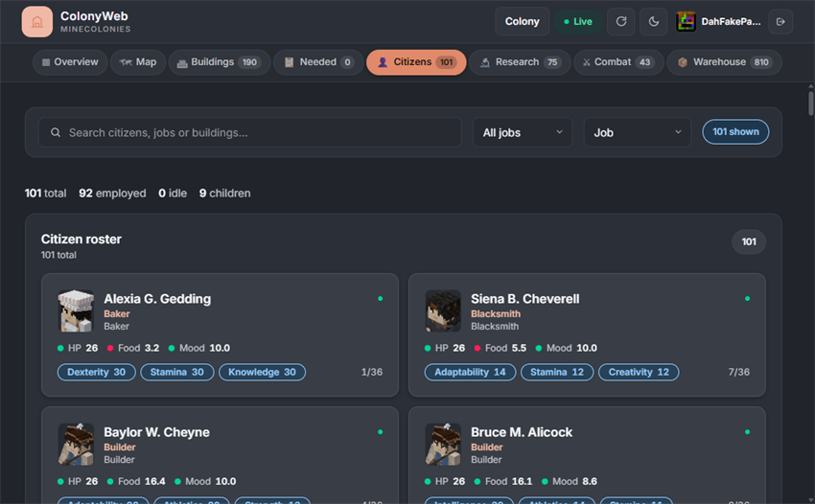Click Alexia G. Gedding's baker avatar
Screen dimensions: 815x504
click(76, 310)
